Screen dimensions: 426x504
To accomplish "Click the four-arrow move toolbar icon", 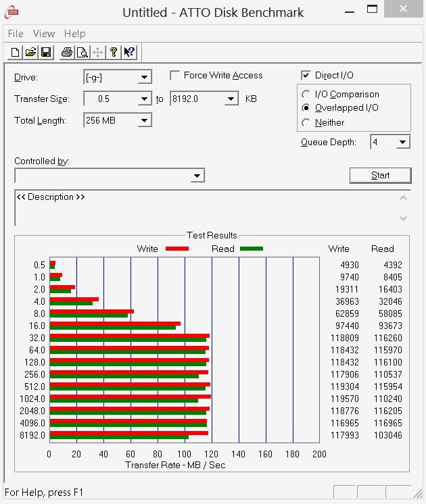I will point(98,52).
